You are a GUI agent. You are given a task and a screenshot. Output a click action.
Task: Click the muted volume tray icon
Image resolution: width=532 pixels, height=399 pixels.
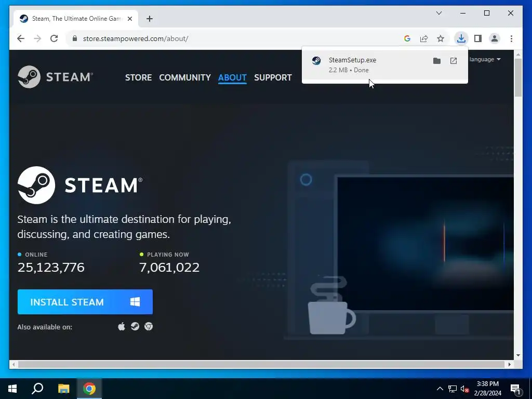465,389
